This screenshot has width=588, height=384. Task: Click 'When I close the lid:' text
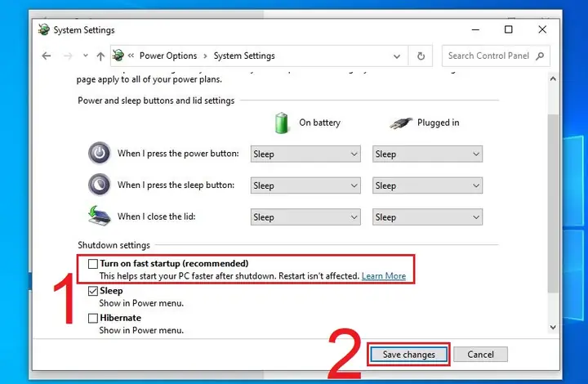156,217
